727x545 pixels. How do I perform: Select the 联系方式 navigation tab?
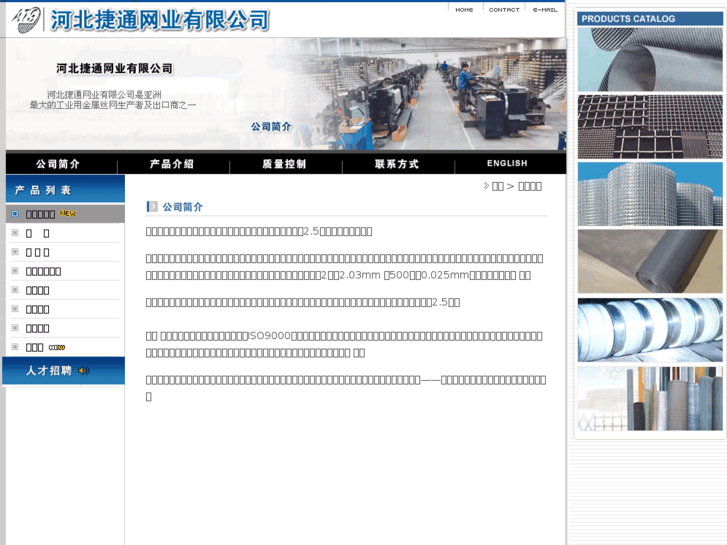pyautogui.click(x=397, y=164)
